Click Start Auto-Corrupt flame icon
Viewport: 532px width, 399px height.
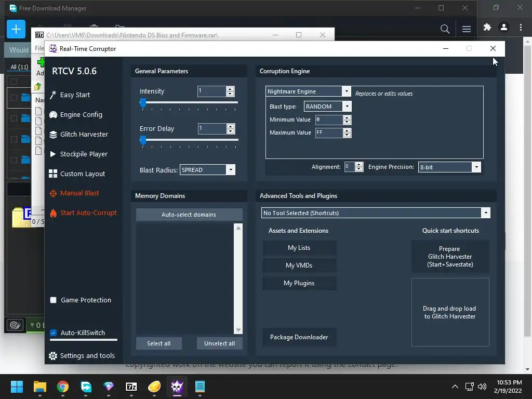coord(53,213)
